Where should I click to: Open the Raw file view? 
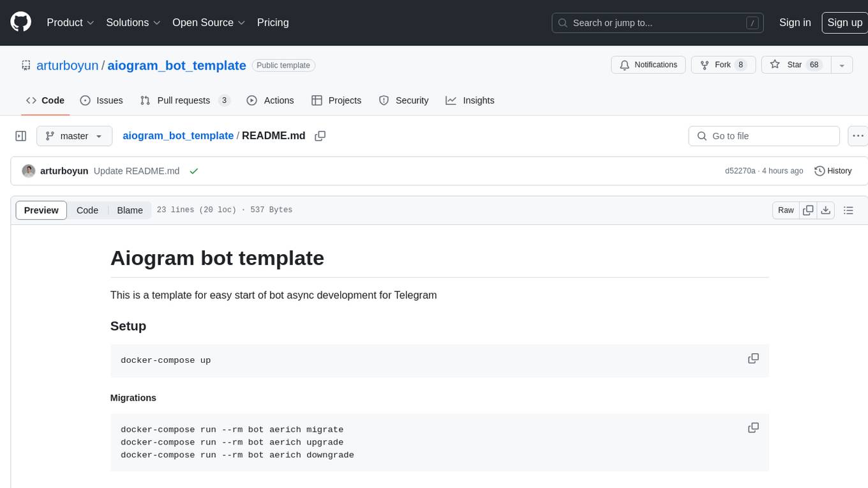coord(786,210)
